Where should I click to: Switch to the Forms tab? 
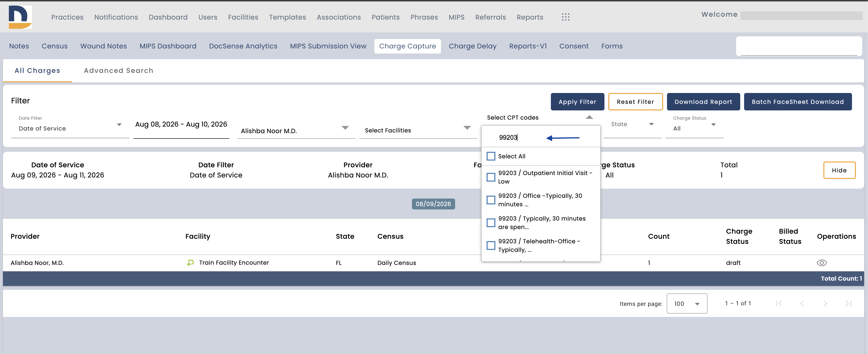click(x=612, y=46)
